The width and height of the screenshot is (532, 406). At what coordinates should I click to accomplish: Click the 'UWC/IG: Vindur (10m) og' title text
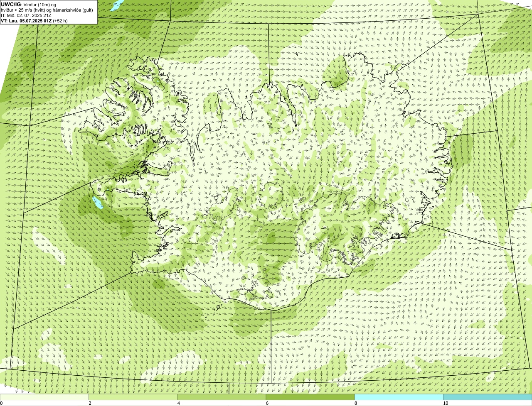coord(28,4)
